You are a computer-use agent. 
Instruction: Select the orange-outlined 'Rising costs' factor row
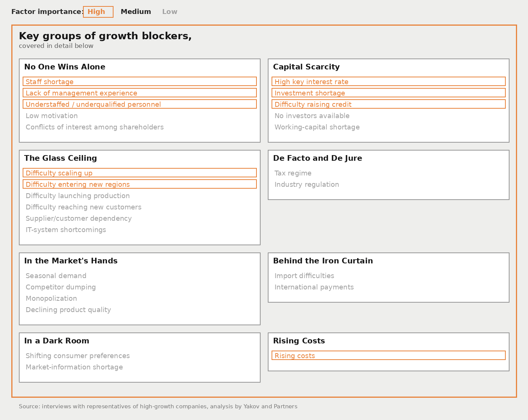click(x=388, y=355)
